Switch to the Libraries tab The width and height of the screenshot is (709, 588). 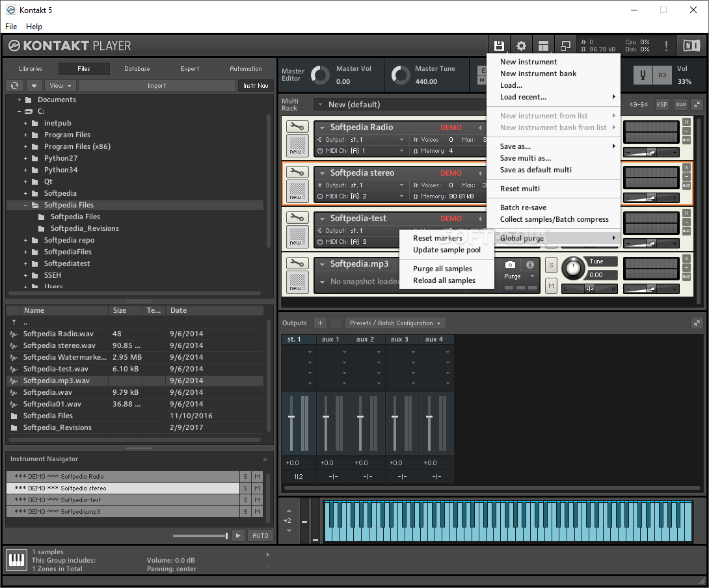click(31, 69)
